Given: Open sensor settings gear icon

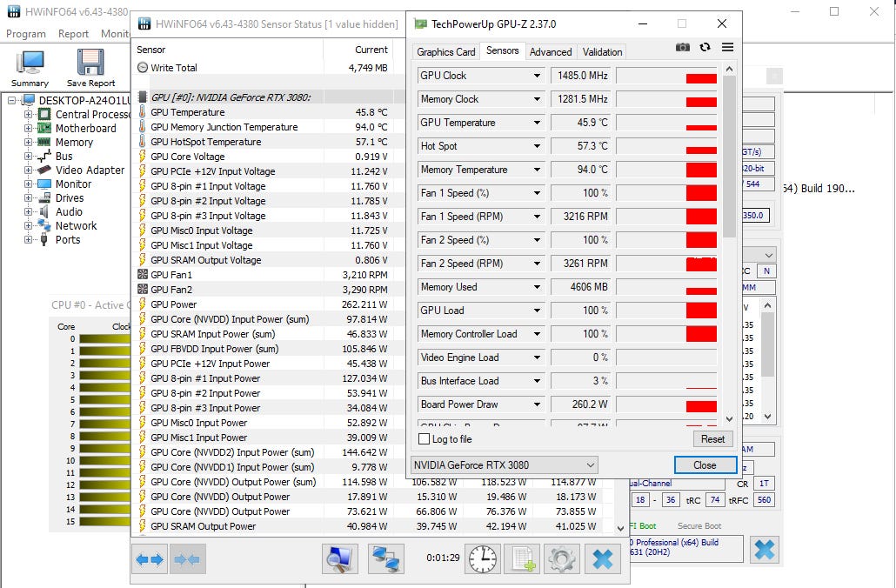Looking at the screenshot, I should 562,558.
